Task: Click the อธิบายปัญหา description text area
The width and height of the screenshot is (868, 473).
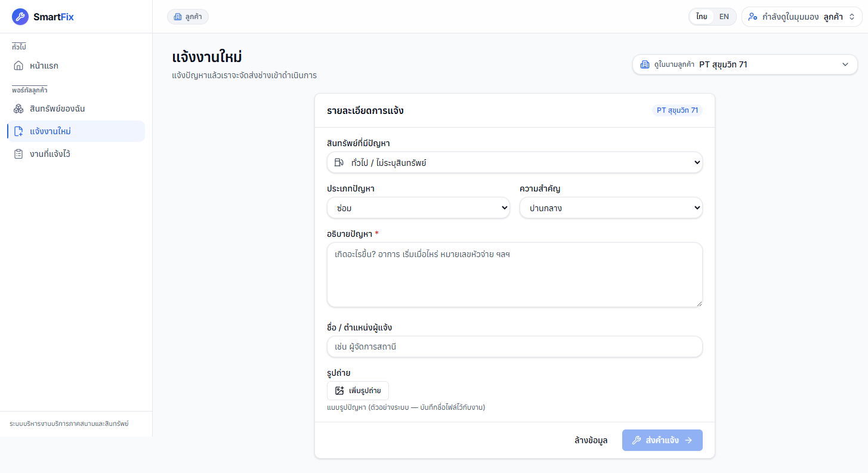Action: pyautogui.click(x=515, y=275)
